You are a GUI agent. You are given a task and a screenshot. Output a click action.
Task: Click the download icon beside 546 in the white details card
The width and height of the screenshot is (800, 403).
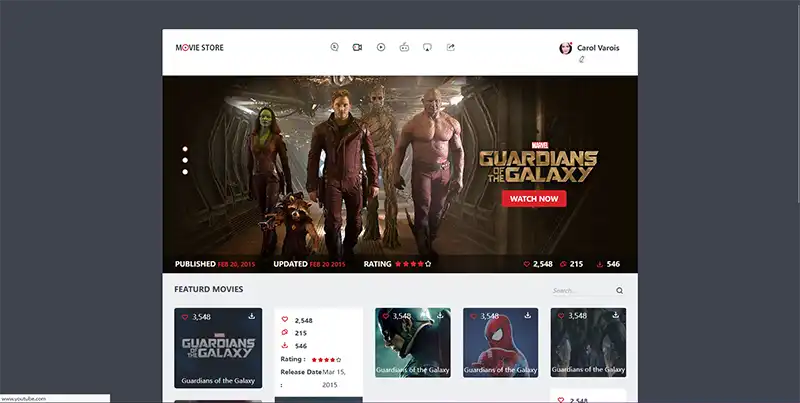click(285, 345)
